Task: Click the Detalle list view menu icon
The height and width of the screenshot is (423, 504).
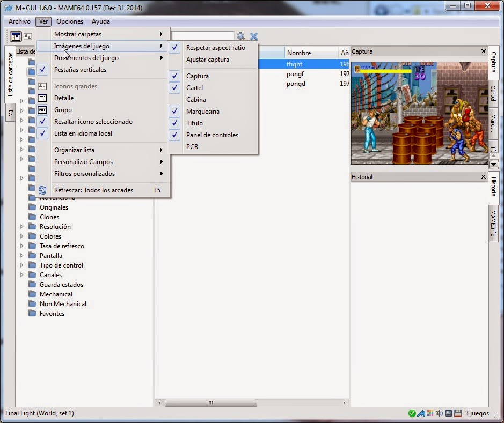Action: (42, 98)
